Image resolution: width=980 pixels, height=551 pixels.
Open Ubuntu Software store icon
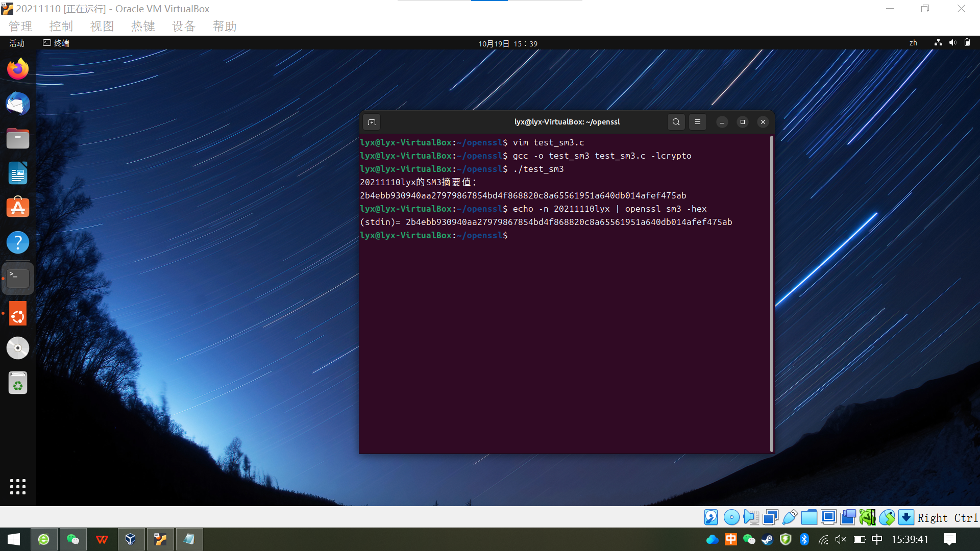click(x=18, y=208)
